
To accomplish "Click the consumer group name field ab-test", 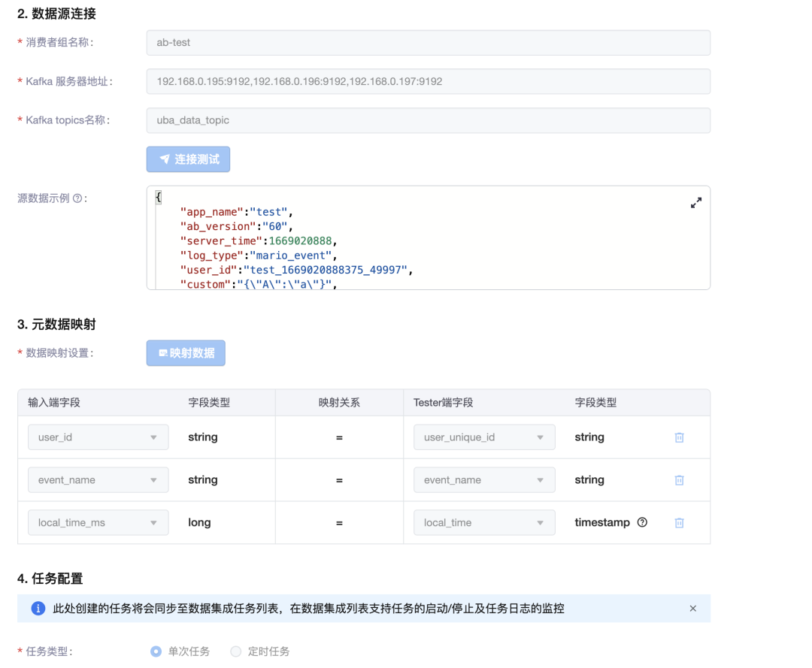I will tap(428, 43).
